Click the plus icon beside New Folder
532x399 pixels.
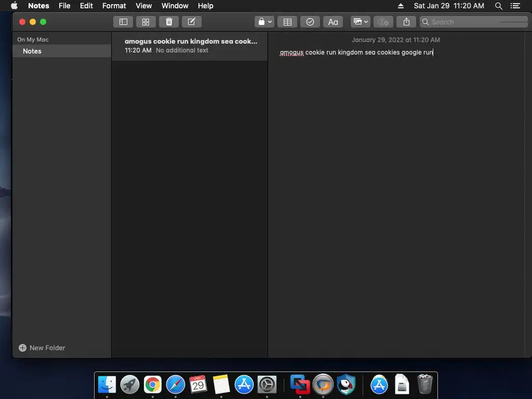pos(22,348)
